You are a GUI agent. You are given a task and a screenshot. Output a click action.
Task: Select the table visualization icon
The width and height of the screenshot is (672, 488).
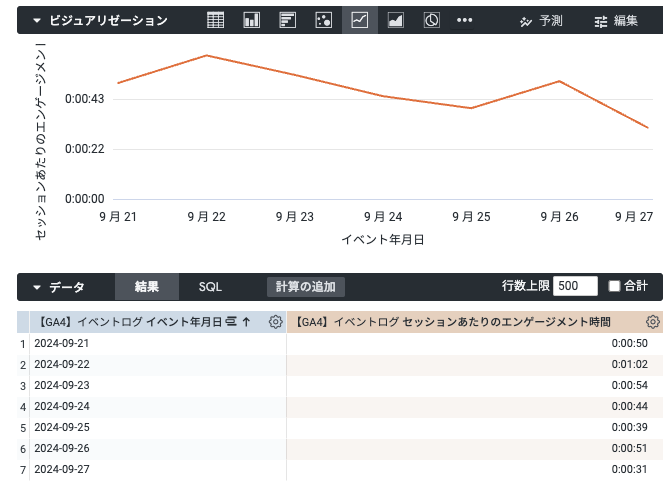tap(215, 20)
